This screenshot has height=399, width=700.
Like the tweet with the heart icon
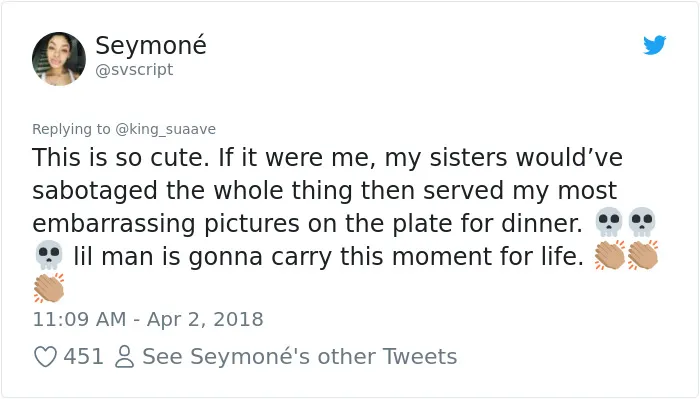46,357
